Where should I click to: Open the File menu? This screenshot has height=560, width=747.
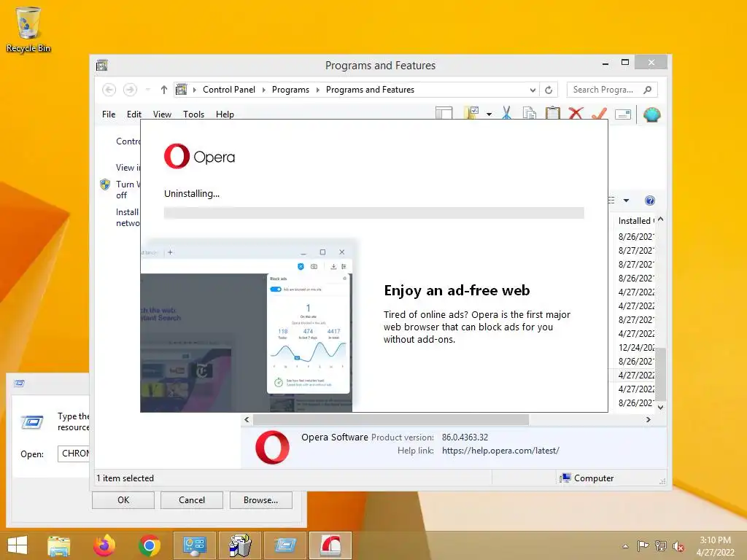click(x=109, y=114)
